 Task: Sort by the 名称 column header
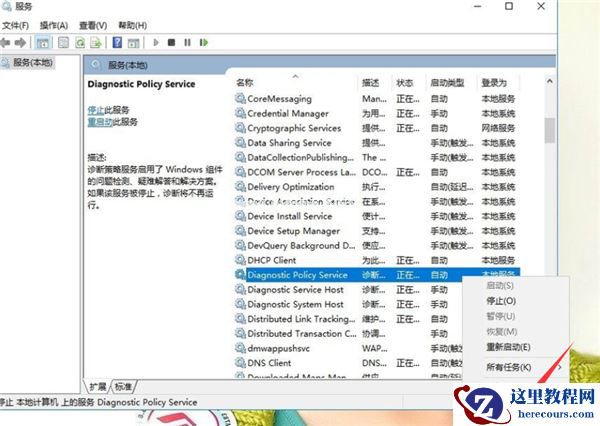[x=245, y=83]
